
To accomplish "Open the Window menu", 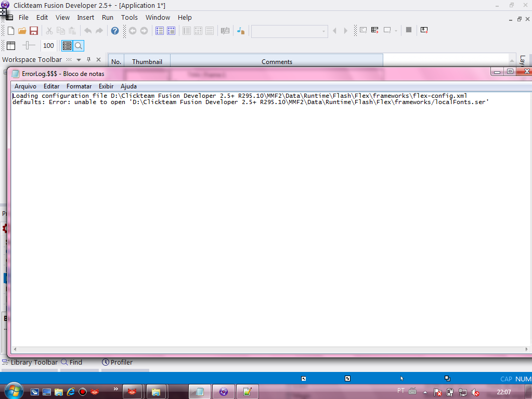I will [158, 17].
